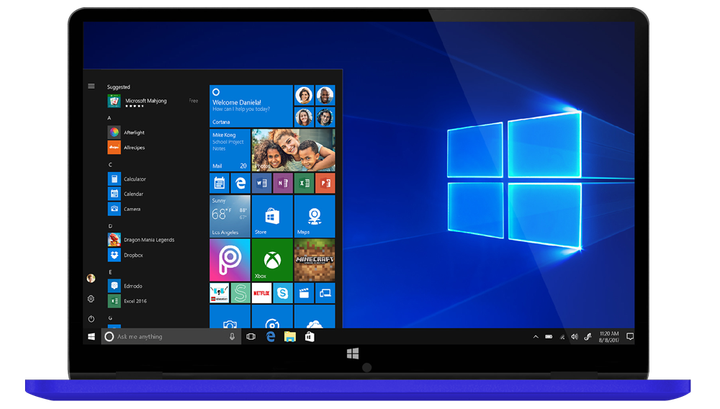Click the small Calendar tile
The width and height of the screenshot is (720, 409).
click(219, 183)
